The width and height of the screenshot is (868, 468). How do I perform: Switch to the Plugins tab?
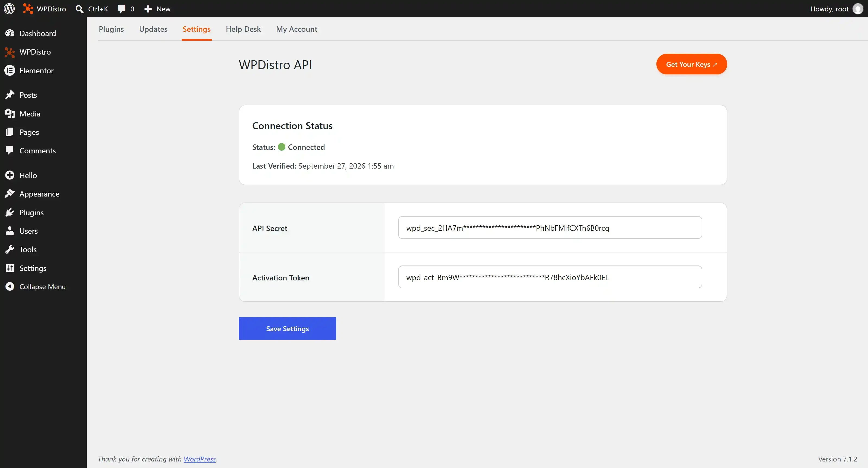[x=111, y=29]
